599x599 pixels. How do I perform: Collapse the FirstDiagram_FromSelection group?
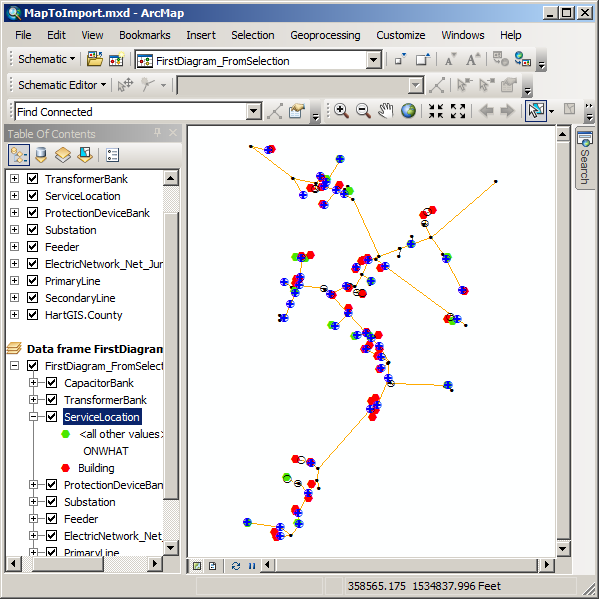[x=15, y=366]
